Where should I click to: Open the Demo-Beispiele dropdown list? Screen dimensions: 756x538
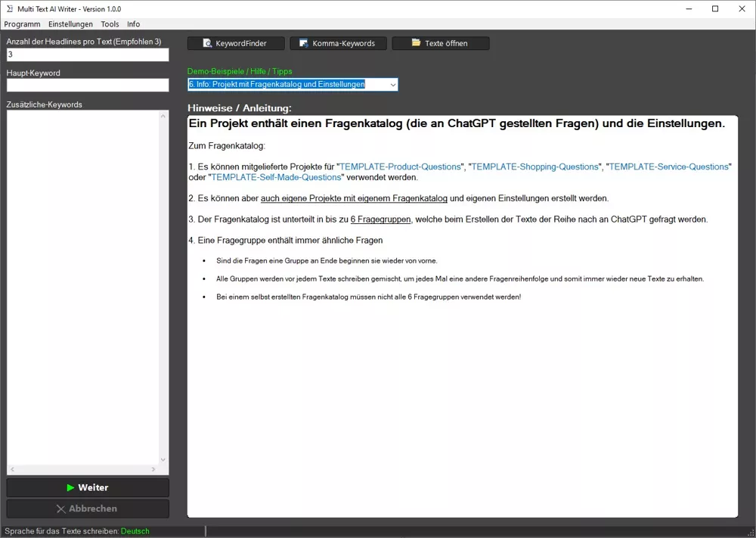coord(293,85)
